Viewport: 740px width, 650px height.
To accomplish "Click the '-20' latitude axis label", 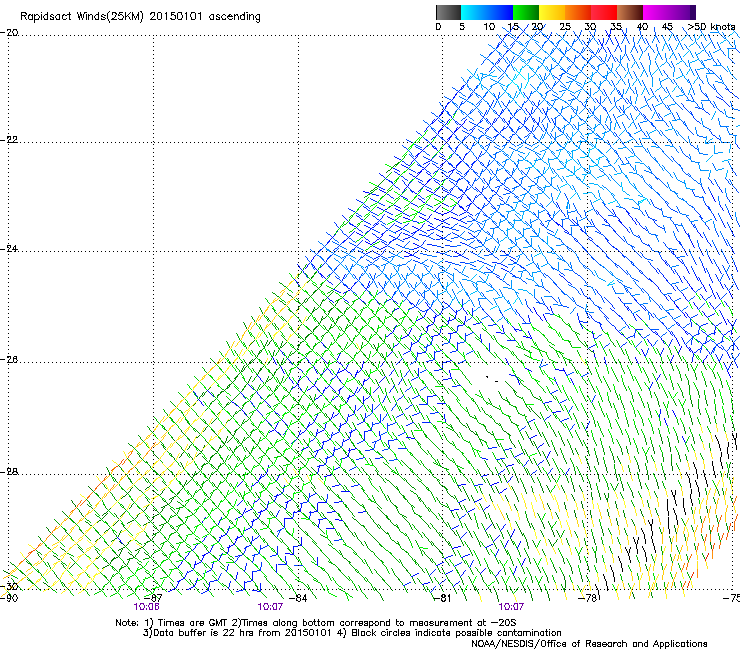I will coord(9,33).
